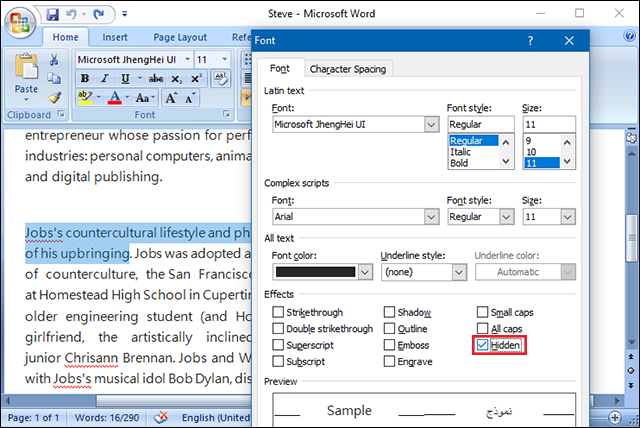Image resolution: width=640 pixels, height=428 pixels.
Task: Open the Page Layout ribbon tab
Action: pyautogui.click(x=180, y=37)
